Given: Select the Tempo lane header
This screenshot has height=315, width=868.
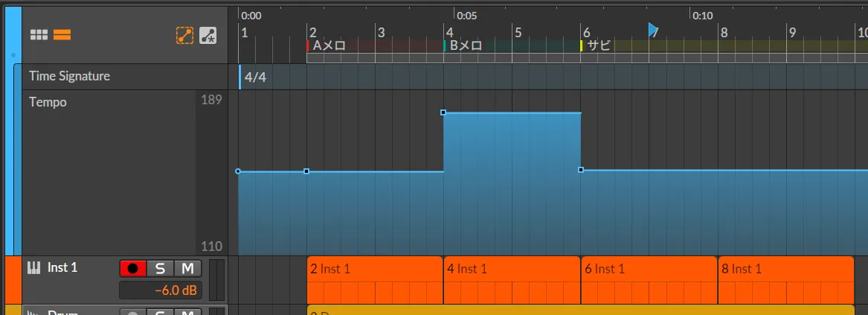Looking at the screenshot, I should coord(48,102).
